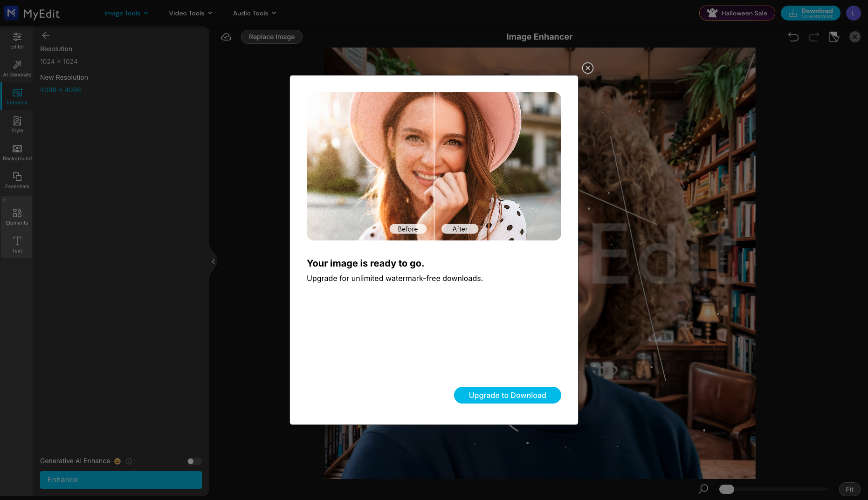Image resolution: width=868 pixels, height=500 pixels.
Task: Select the Text tool
Action: click(17, 245)
